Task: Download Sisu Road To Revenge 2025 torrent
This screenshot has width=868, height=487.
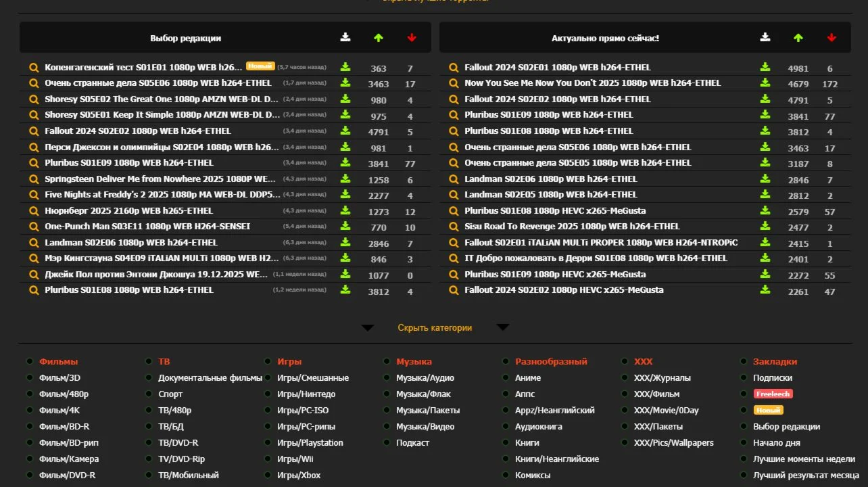Action: click(x=765, y=227)
